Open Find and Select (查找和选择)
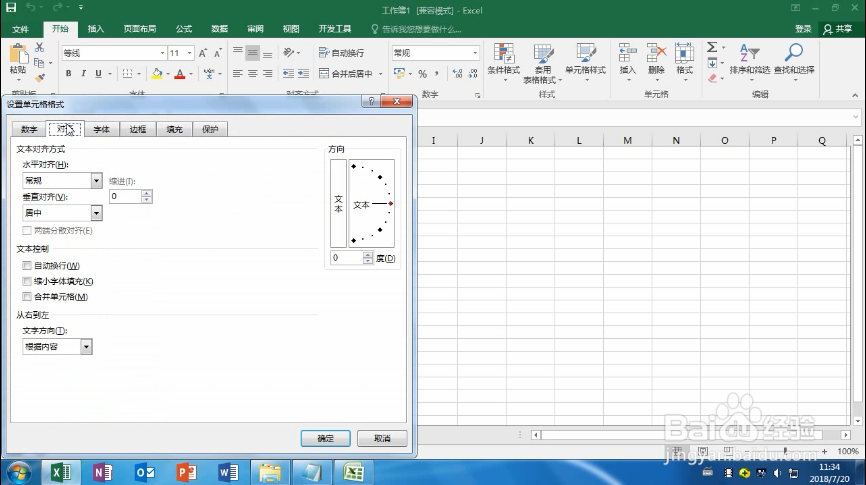Screen dimensions: 866x485 pyautogui.click(x=794, y=62)
